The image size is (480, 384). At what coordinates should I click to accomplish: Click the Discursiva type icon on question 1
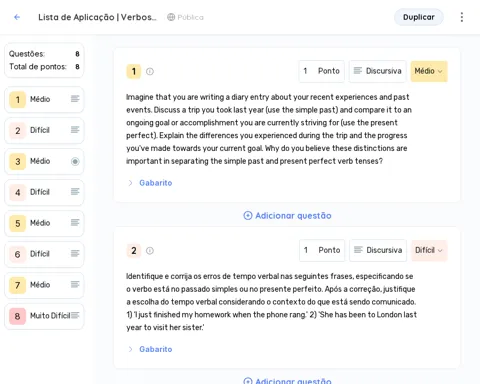coord(358,71)
